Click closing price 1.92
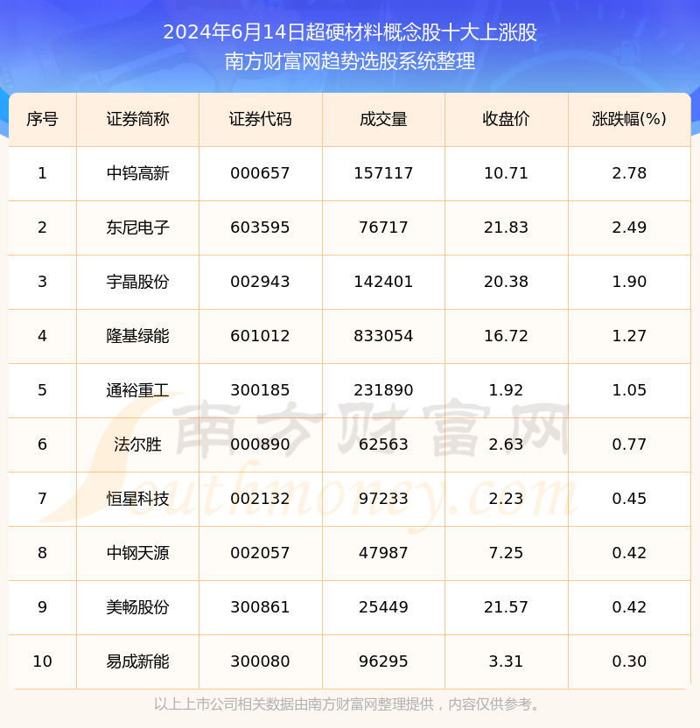Screen dimensions: 700x728 506,390
